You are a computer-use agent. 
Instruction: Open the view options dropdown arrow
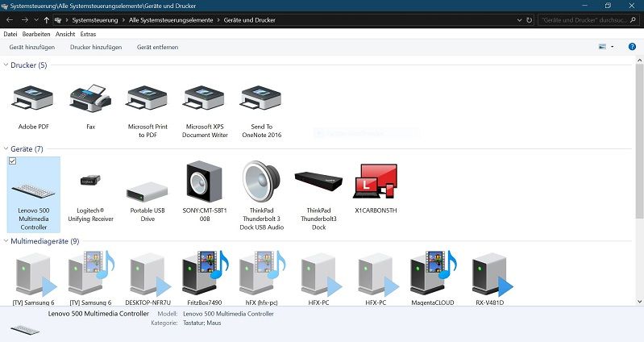(x=613, y=47)
